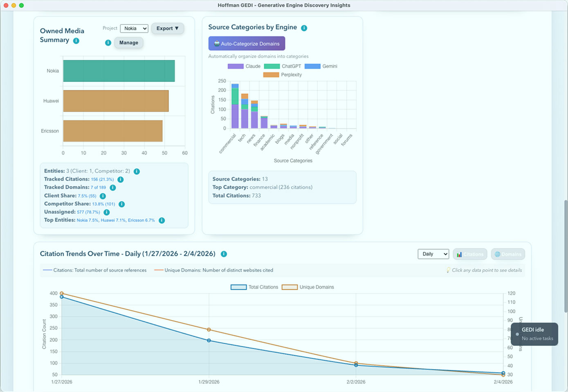Click the Huawei bar in chart
Viewport: 568px width, 392px height.
point(116,101)
